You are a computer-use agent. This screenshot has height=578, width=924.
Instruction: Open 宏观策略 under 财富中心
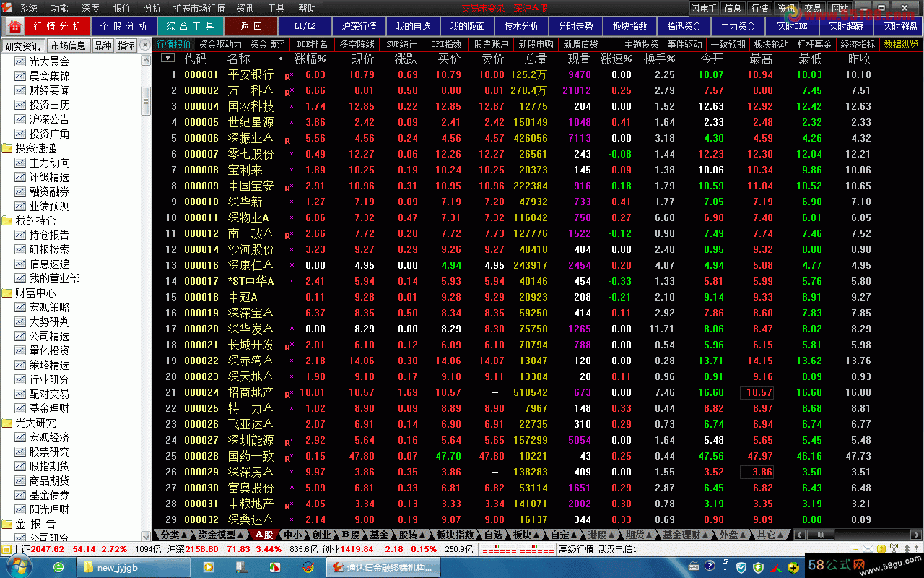click(49, 307)
